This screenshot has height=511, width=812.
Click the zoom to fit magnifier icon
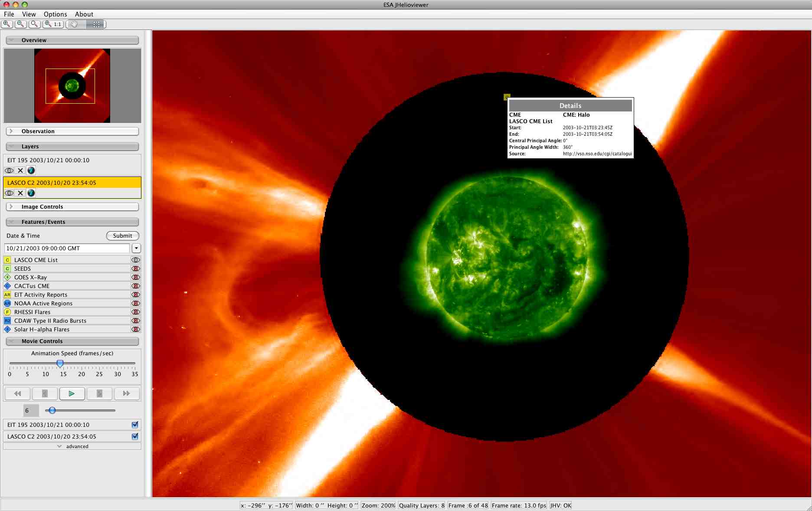pyautogui.click(x=34, y=24)
